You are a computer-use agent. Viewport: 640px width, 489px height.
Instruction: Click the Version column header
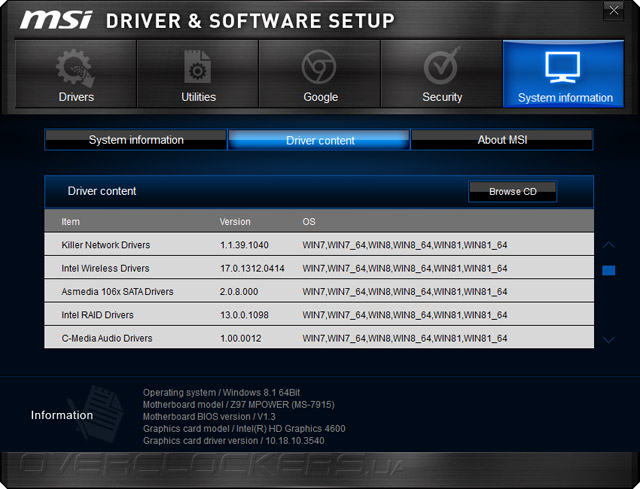point(235,222)
